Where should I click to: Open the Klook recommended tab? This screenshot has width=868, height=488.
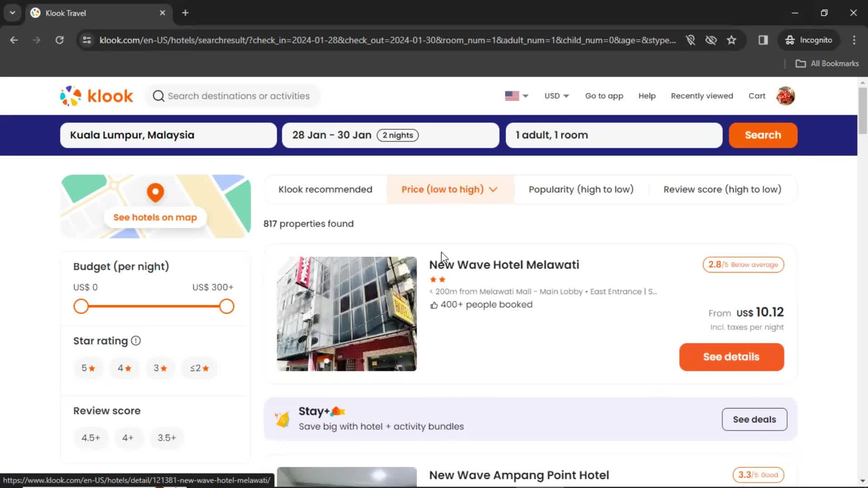point(325,189)
